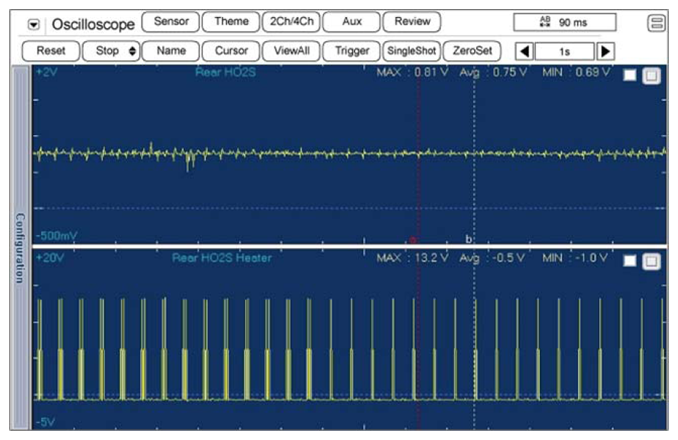Toggle the small checkbox on Rear HO2S channel
This screenshot has height=440, width=678.
tap(630, 76)
